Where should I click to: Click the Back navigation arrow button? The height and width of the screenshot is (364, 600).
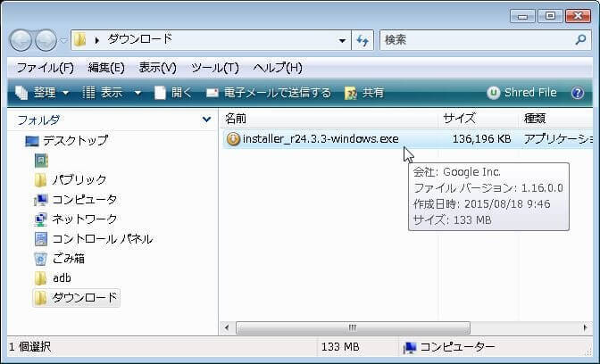pyautogui.click(x=21, y=40)
